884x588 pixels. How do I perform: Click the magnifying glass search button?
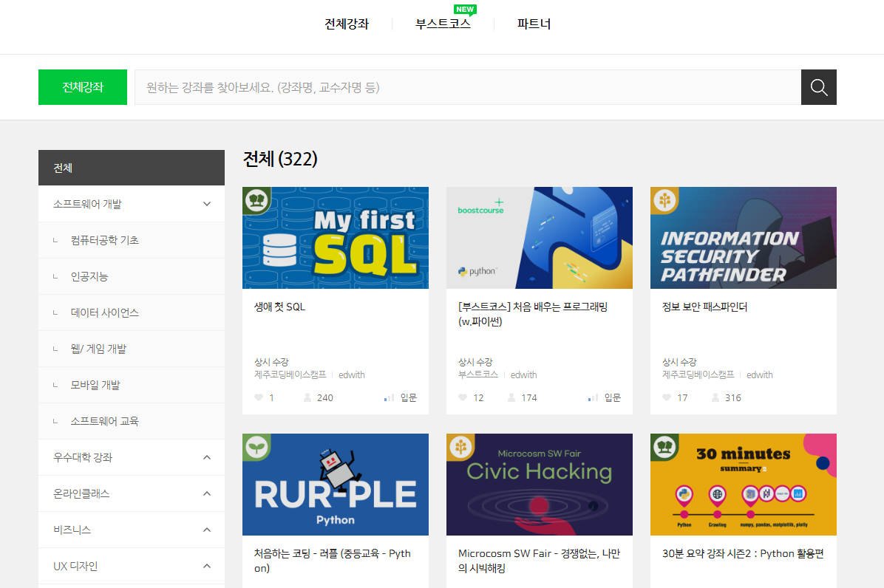click(x=818, y=87)
